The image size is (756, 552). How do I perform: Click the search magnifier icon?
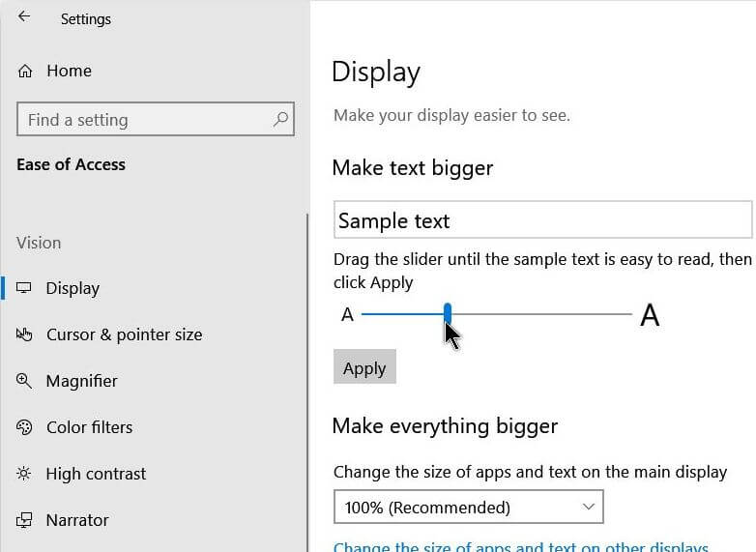(x=280, y=119)
